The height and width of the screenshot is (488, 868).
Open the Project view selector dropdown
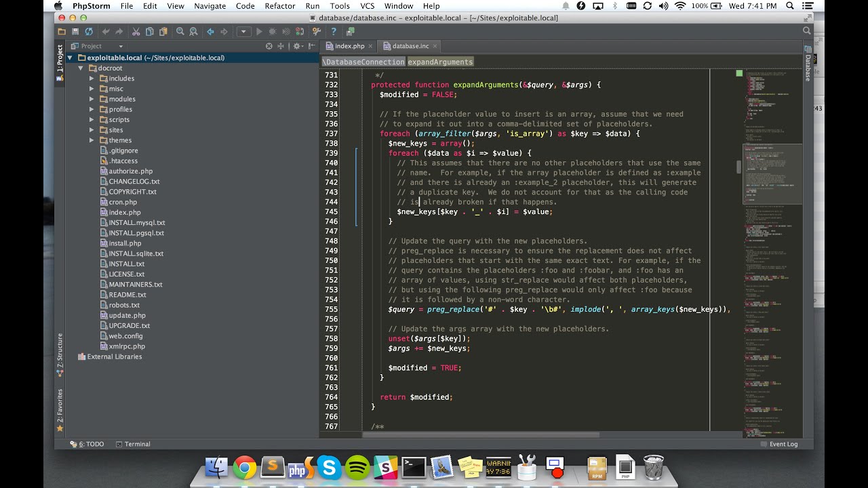tap(98, 46)
